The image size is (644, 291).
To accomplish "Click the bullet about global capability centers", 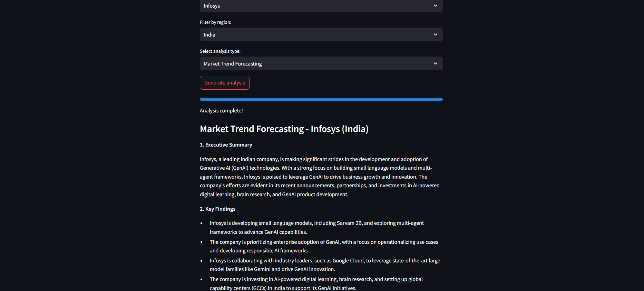I will coord(316,283).
